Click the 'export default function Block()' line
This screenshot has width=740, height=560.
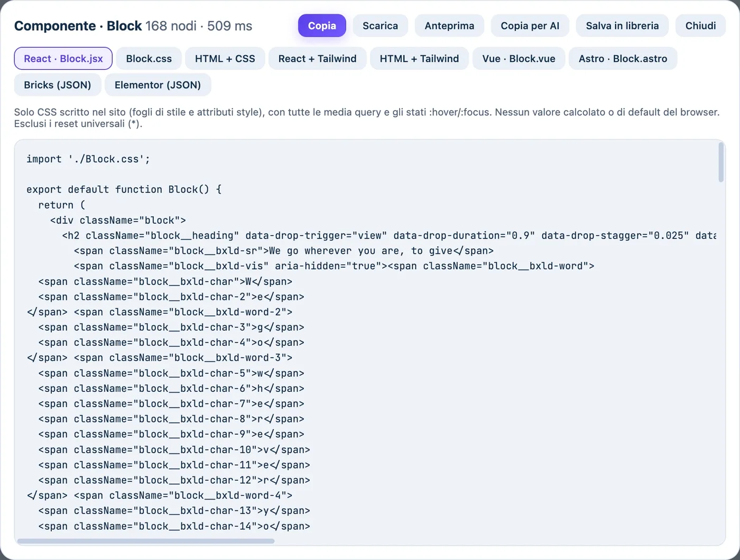(x=124, y=189)
